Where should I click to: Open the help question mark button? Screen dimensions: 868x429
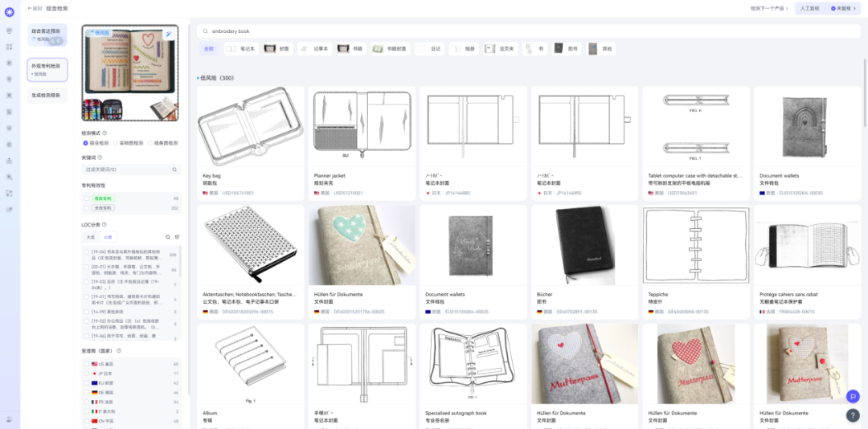(853, 415)
